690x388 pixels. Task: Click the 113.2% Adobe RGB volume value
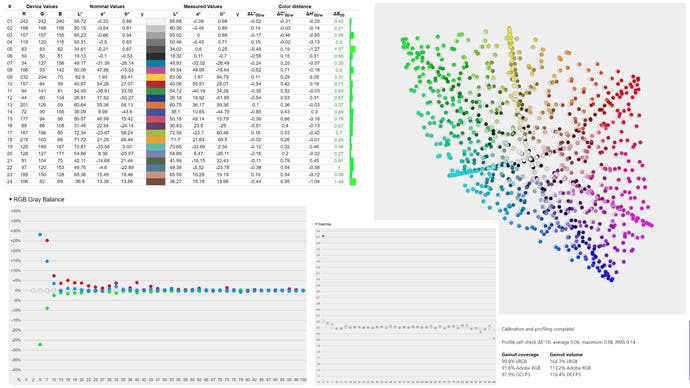(x=570, y=368)
